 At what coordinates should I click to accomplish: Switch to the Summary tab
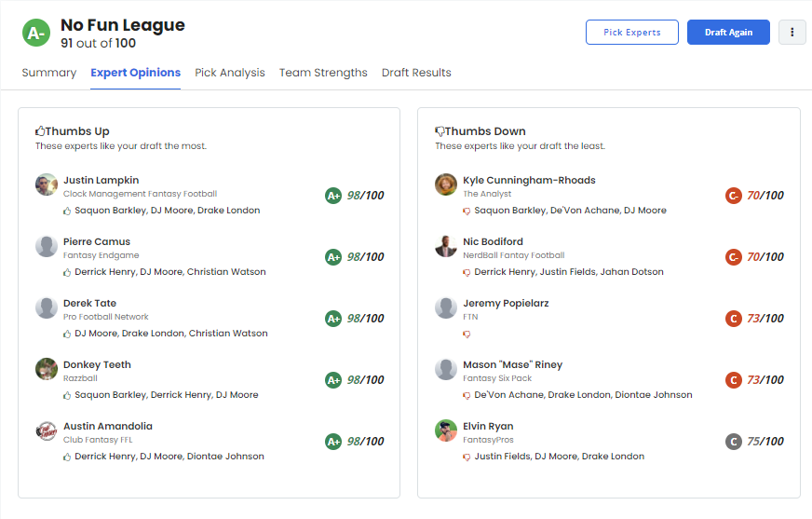coord(48,73)
